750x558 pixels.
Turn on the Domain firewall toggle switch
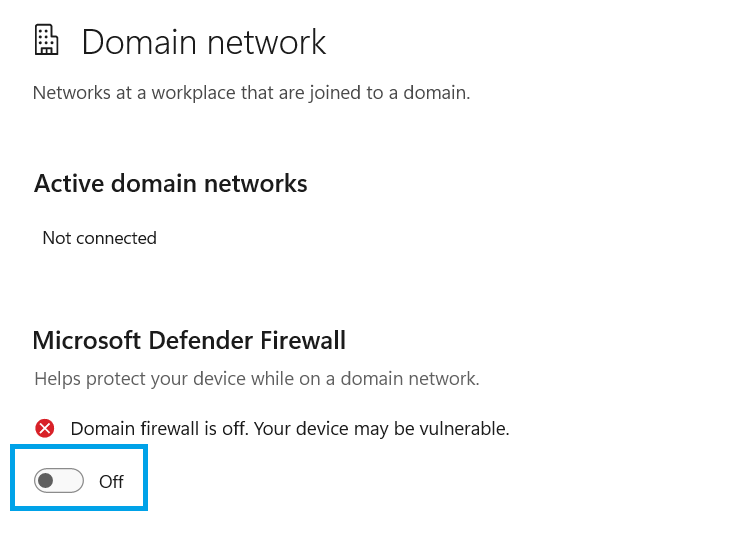59,481
